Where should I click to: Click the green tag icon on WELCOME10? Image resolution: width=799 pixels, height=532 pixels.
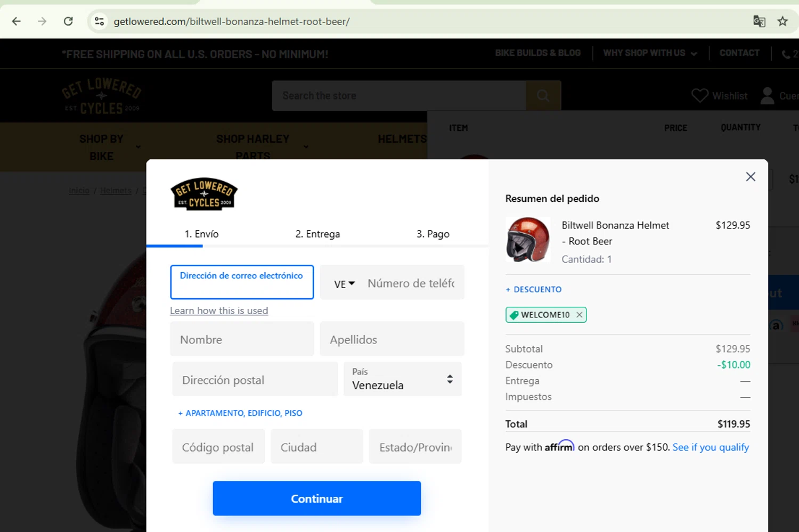[514, 315]
